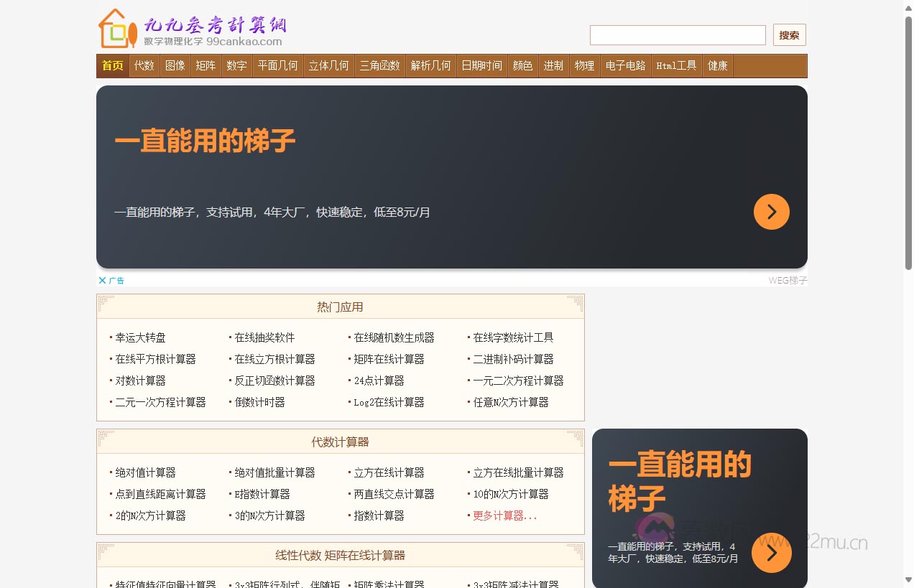
Task: Dismiss the 广告 label link
Action: tap(117, 280)
